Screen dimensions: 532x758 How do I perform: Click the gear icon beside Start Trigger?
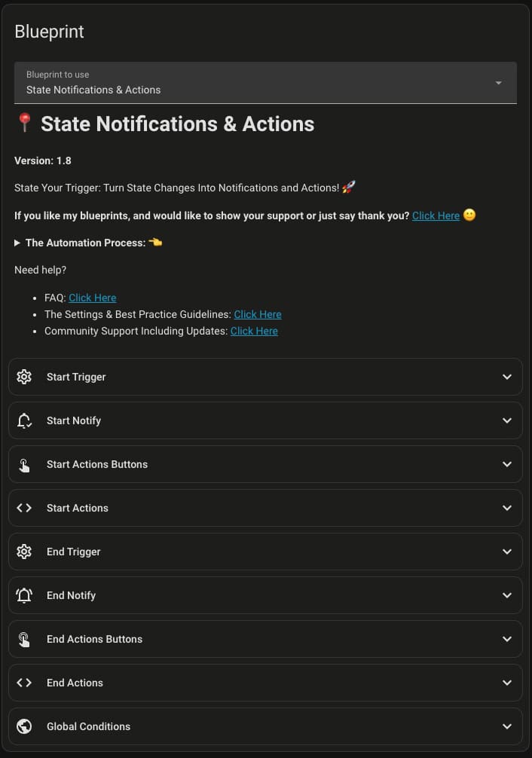pos(24,377)
